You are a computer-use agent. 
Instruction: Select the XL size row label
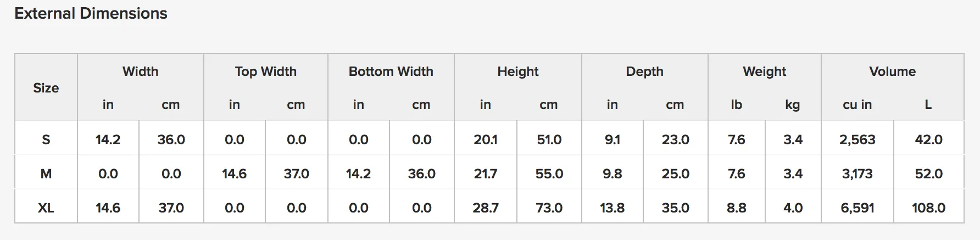(x=46, y=208)
